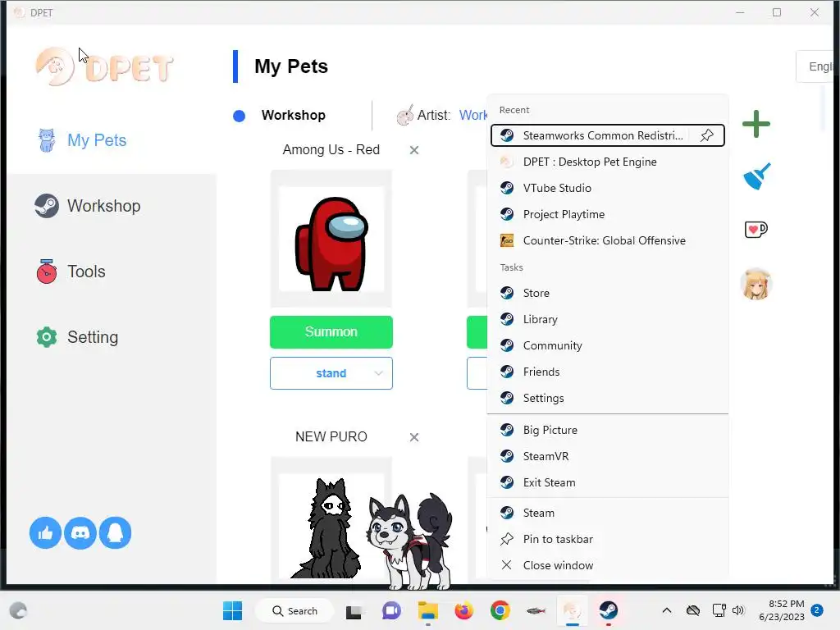Launch Google Chrome from taskbar
The width and height of the screenshot is (840, 630).
pyautogui.click(x=500, y=610)
